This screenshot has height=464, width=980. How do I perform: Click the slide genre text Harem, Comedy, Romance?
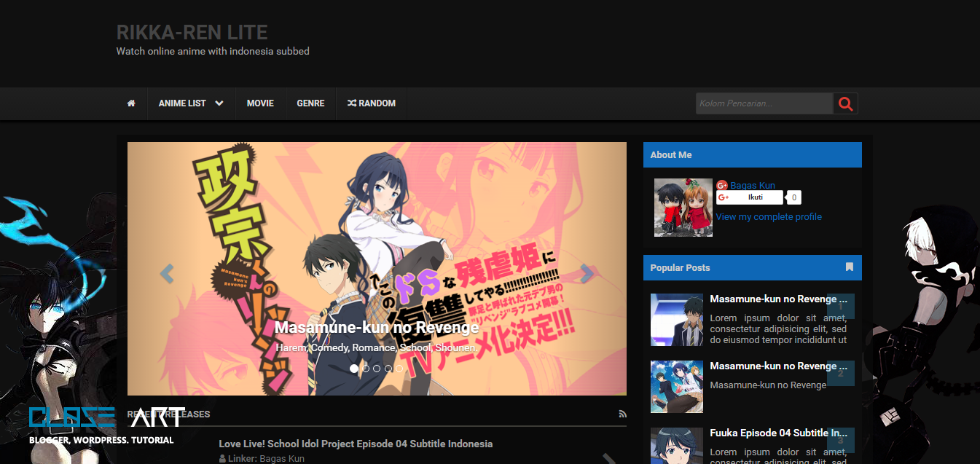pos(375,348)
